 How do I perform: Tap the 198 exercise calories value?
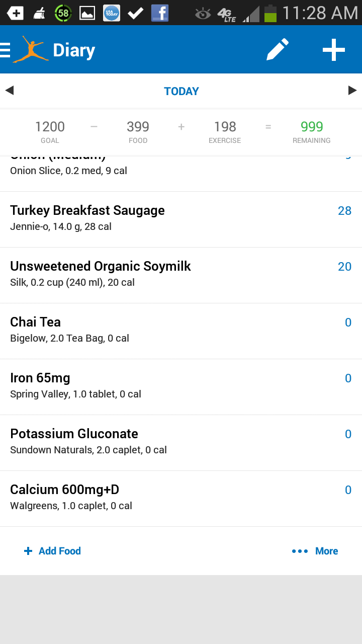pos(225,127)
